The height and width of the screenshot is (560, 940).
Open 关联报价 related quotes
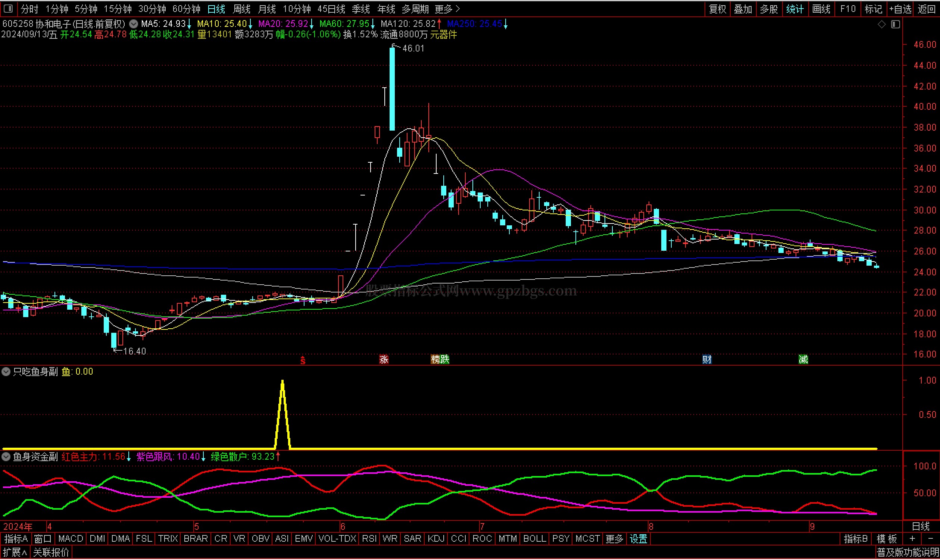(x=51, y=553)
